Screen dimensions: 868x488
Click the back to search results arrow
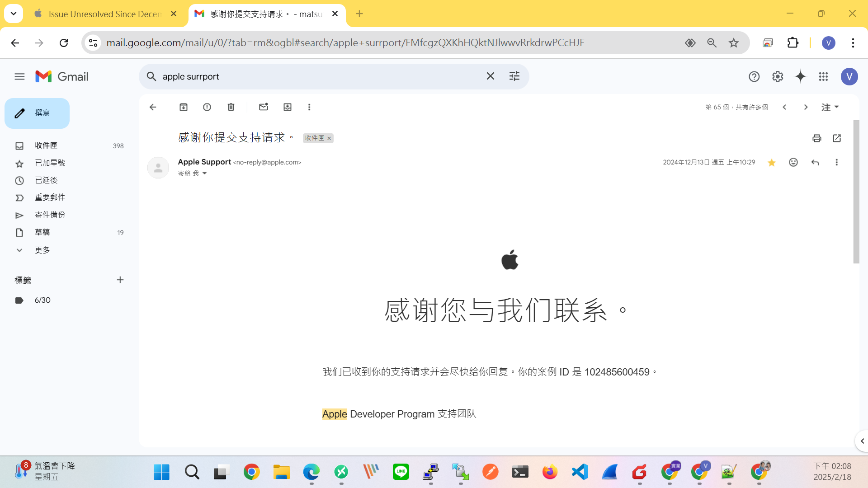(x=153, y=107)
